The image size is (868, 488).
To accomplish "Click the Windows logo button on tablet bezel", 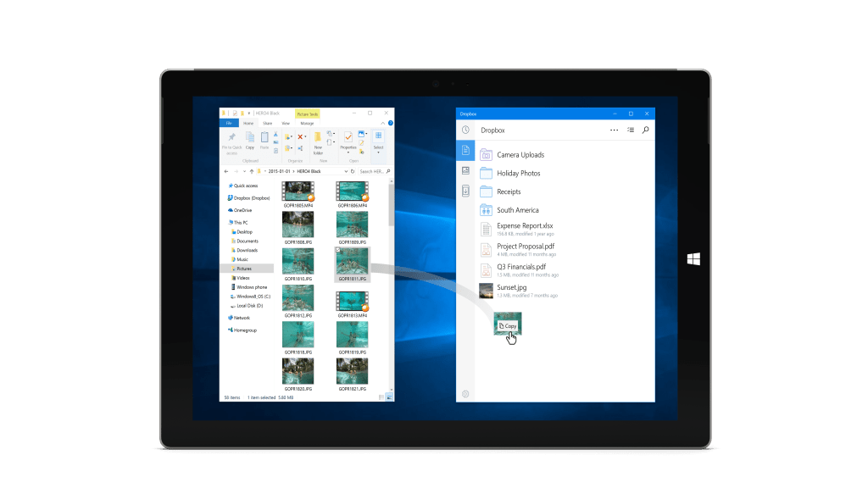I will tap(693, 259).
